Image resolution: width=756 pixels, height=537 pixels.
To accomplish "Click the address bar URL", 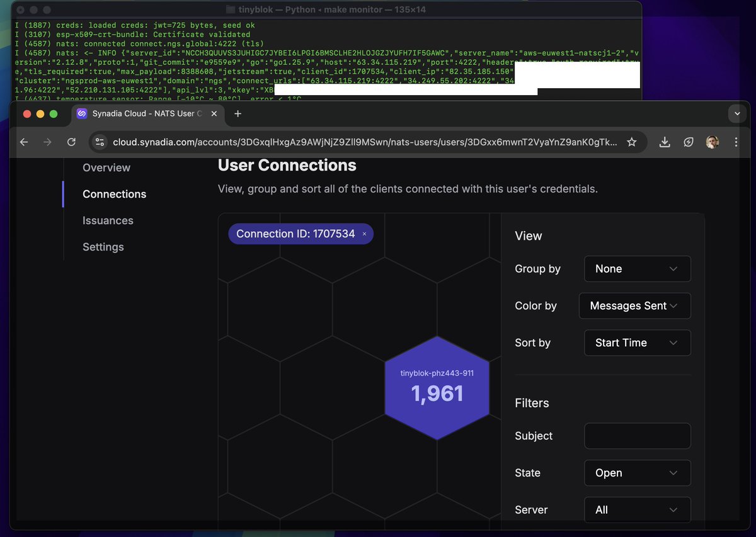I will point(365,142).
